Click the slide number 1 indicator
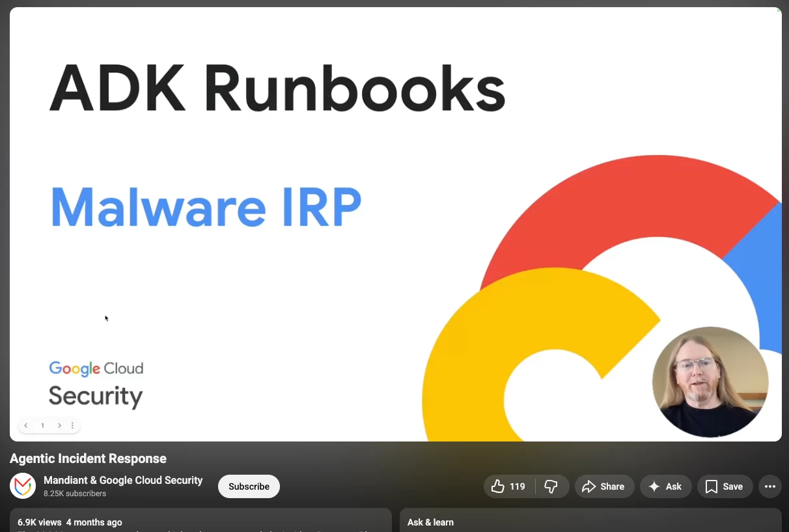Screen dimensions: 789x532 (43, 426)
